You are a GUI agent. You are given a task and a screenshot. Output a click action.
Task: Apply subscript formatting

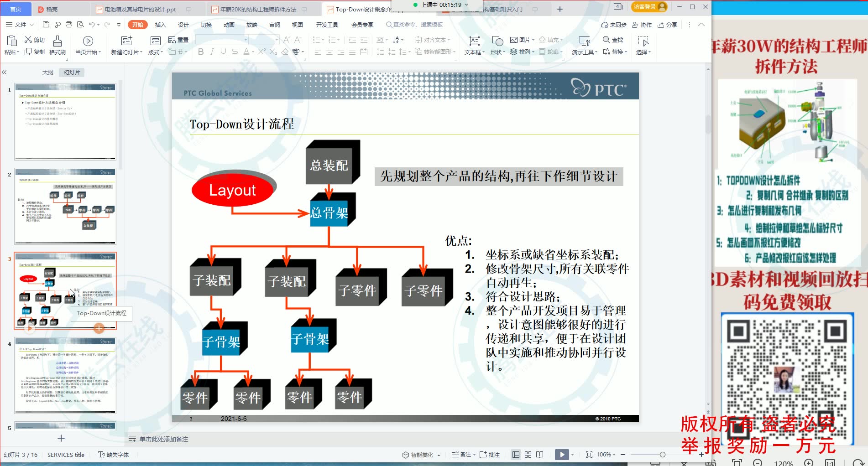(x=273, y=52)
